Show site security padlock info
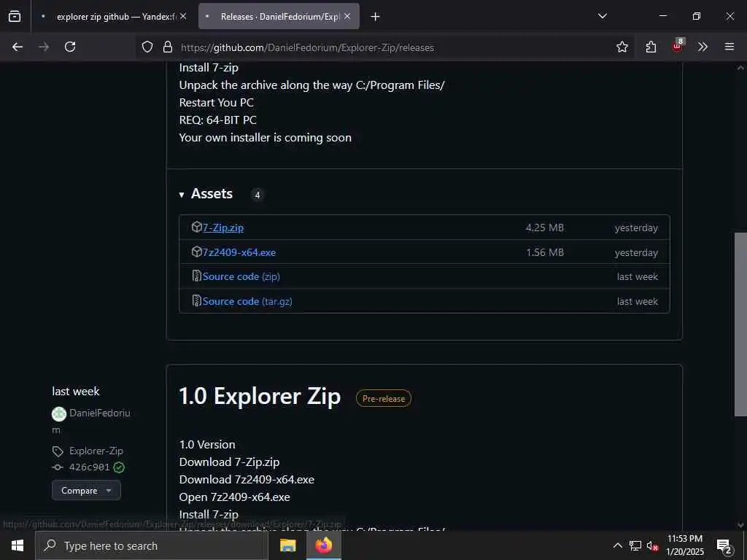This screenshot has height=560, width=747. (x=168, y=47)
